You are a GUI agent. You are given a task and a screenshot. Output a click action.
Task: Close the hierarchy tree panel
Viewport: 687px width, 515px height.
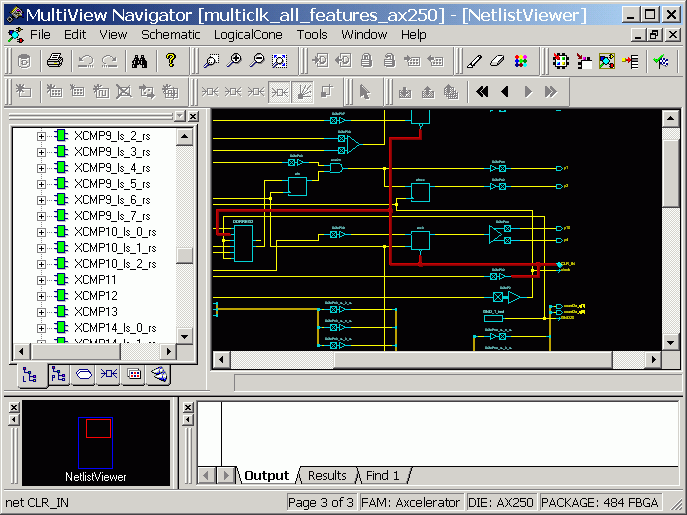click(193, 116)
